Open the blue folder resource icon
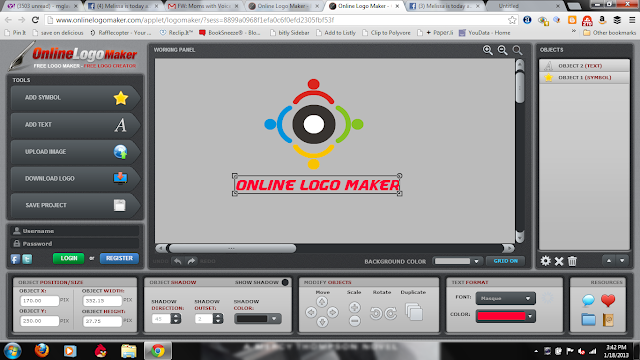 (588, 320)
